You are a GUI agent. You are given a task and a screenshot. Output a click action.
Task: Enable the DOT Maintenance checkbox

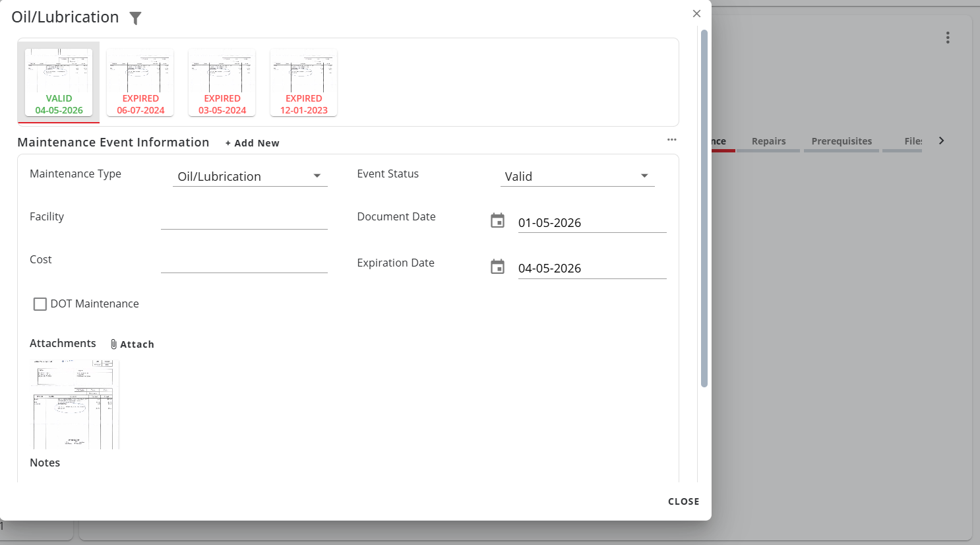[x=40, y=304]
